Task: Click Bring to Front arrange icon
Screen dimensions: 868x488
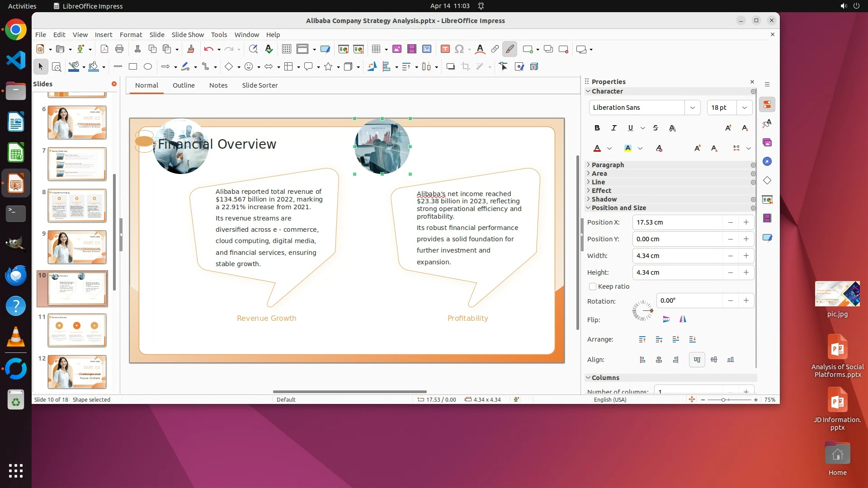Action: click(x=642, y=339)
